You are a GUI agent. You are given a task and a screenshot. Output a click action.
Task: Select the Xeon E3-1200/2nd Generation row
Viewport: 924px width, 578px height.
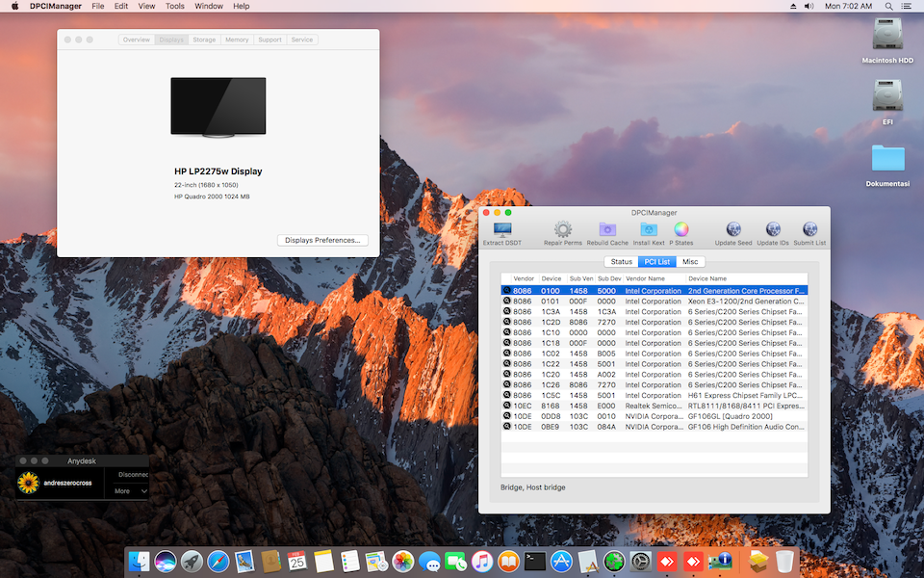tap(654, 301)
